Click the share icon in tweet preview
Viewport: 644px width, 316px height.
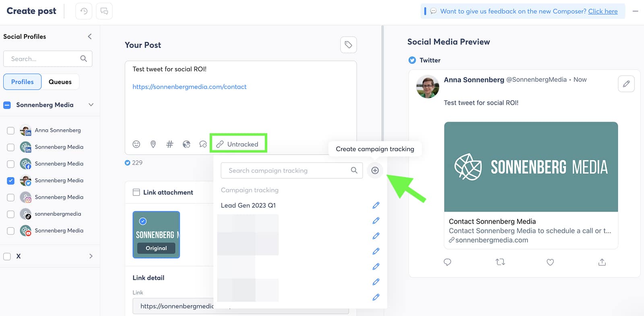(x=602, y=262)
